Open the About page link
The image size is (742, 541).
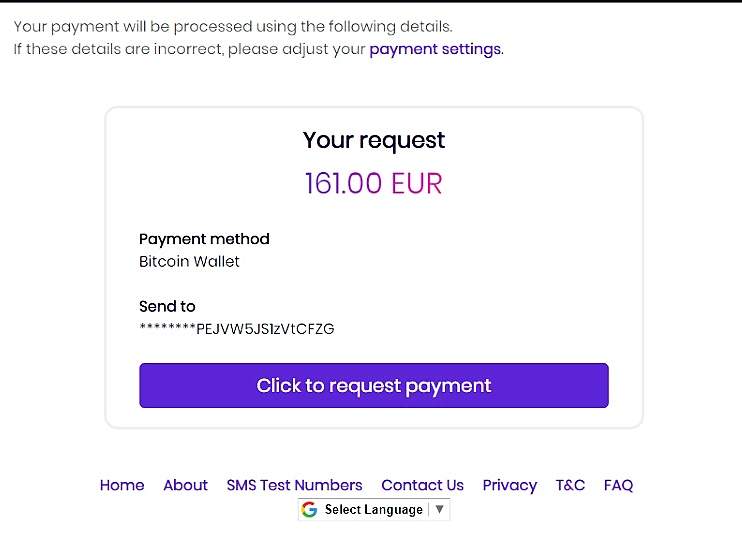coord(185,485)
